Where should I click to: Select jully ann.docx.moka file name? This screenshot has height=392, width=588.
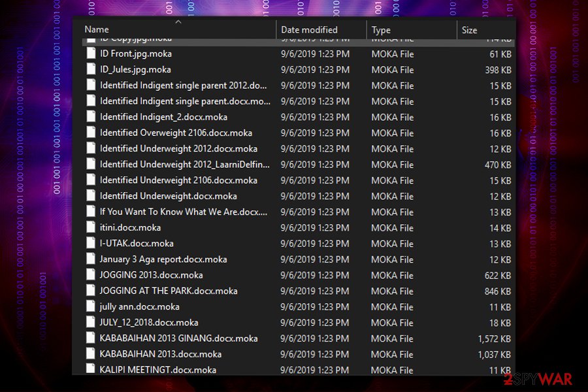[140, 306]
